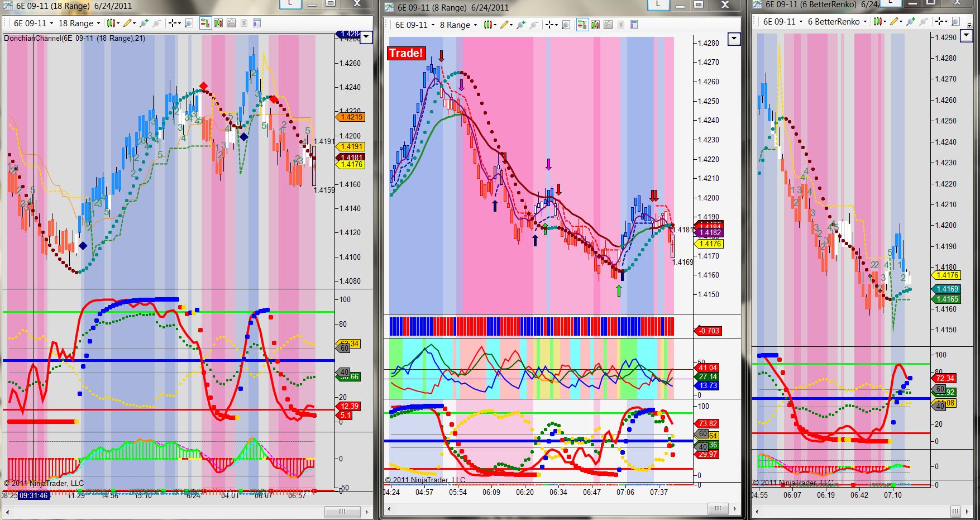
Task: Choose the crosshair cursor tool in the BetterRenko window
Action: (x=941, y=22)
